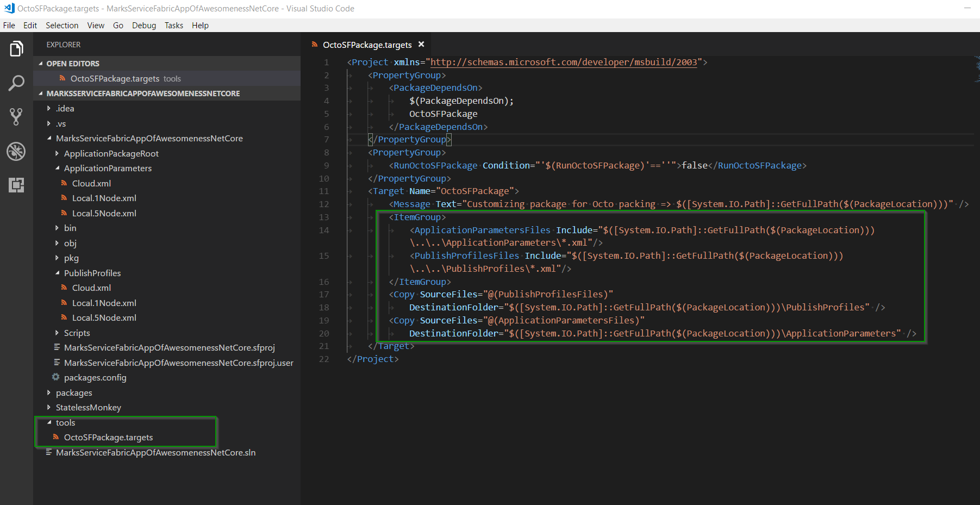Click the solution icon beside MarksServiceFabricAppOfAwesomenessNetCore.sln

pyautogui.click(x=49, y=452)
